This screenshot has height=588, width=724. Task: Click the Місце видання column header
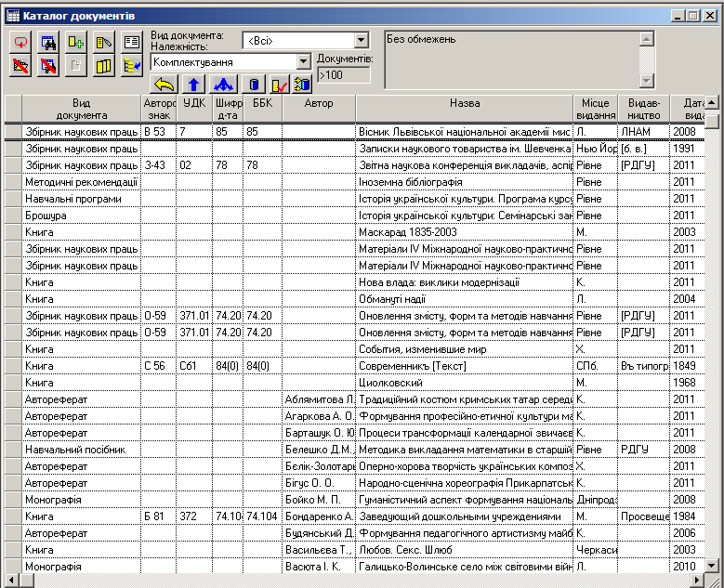pyautogui.click(x=595, y=109)
